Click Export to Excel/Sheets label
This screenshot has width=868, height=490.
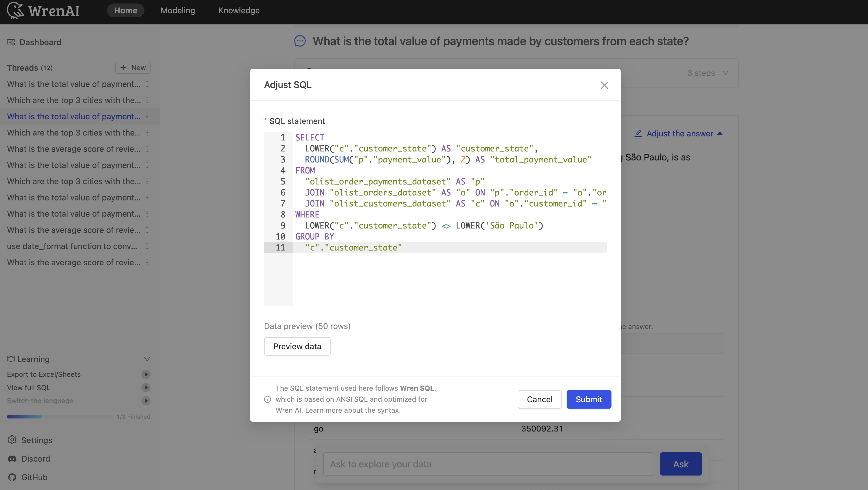point(44,374)
